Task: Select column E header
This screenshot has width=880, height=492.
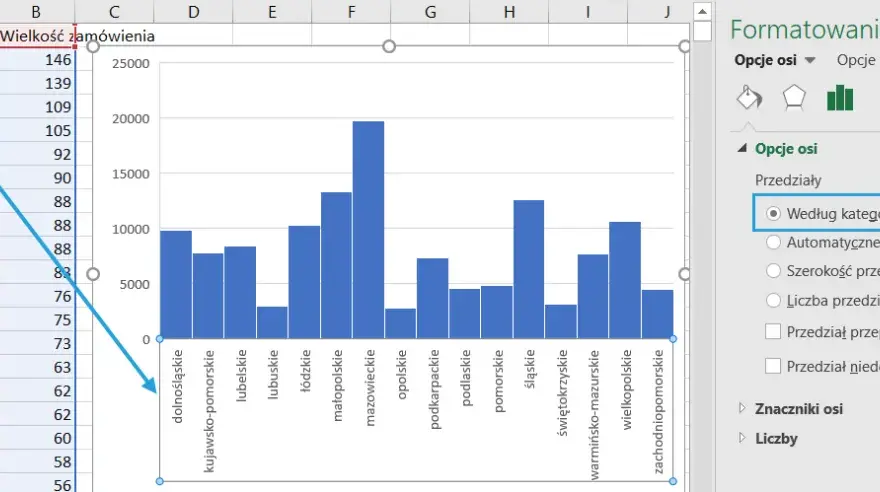Action: [272, 11]
